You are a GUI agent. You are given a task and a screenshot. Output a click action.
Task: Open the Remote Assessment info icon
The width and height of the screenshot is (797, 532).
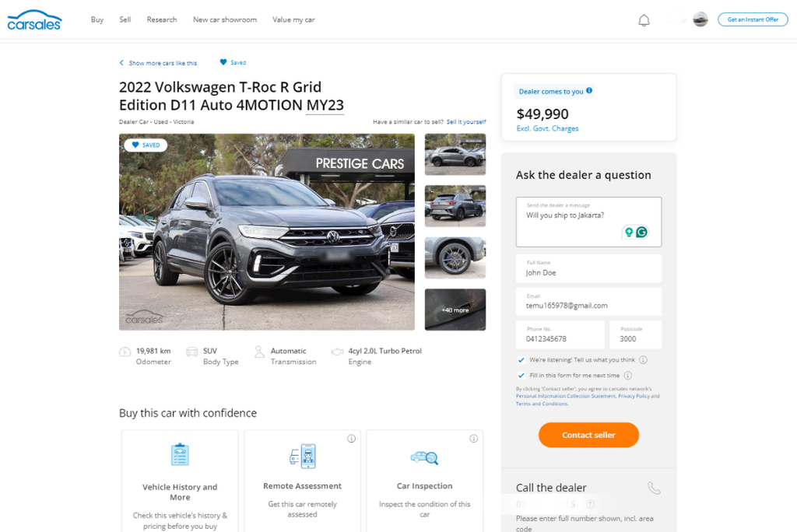coord(351,439)
